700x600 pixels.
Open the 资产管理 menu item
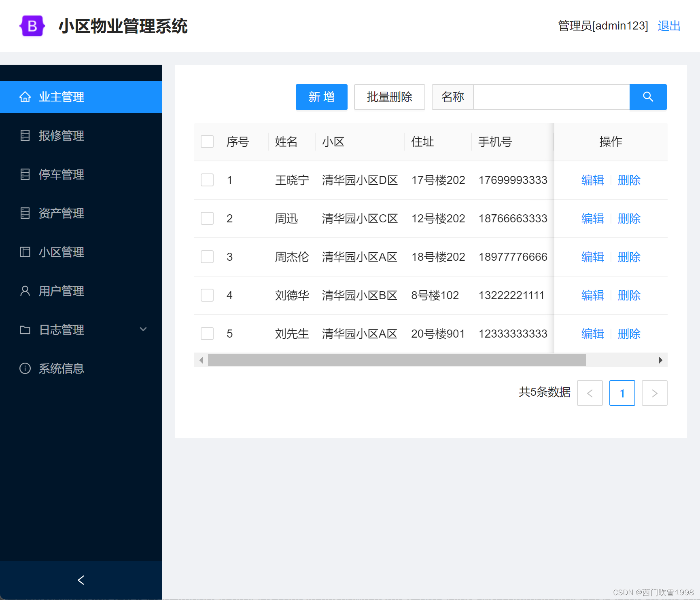[81, 213]
